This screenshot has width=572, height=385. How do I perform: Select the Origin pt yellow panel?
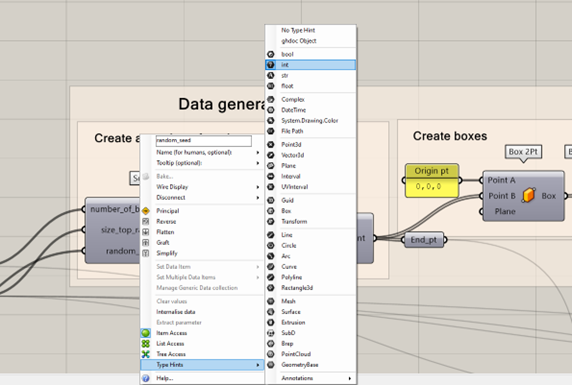[x=432, y=181]
